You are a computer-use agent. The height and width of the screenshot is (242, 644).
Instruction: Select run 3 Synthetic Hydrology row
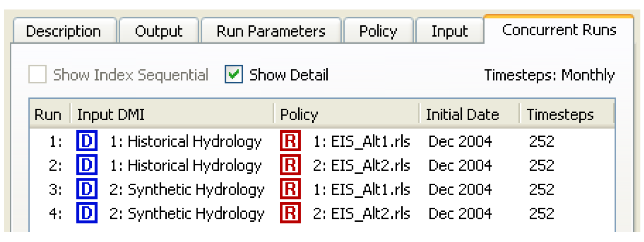[187, 190]
